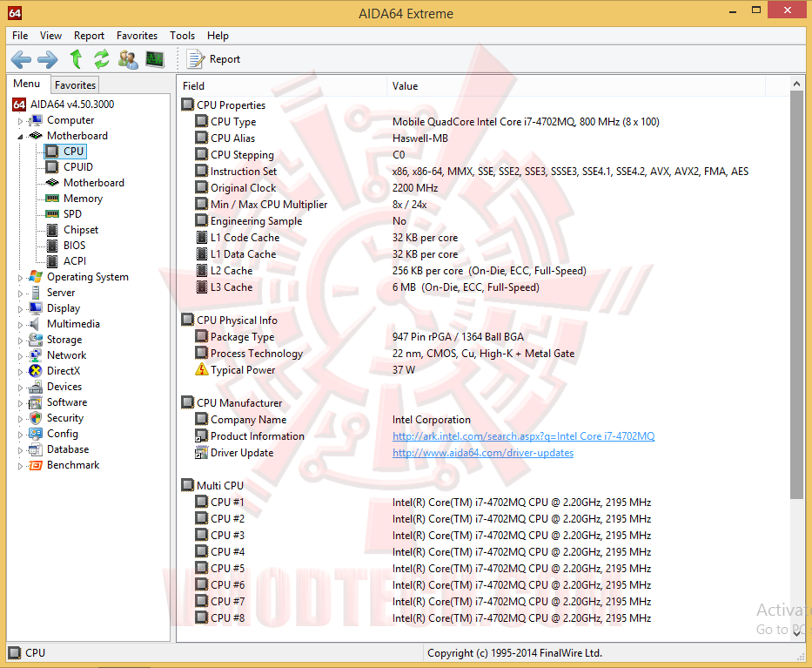Viewport: 812px width, 668px height.
Task: Expand the Operating System node
Action: 20,278
